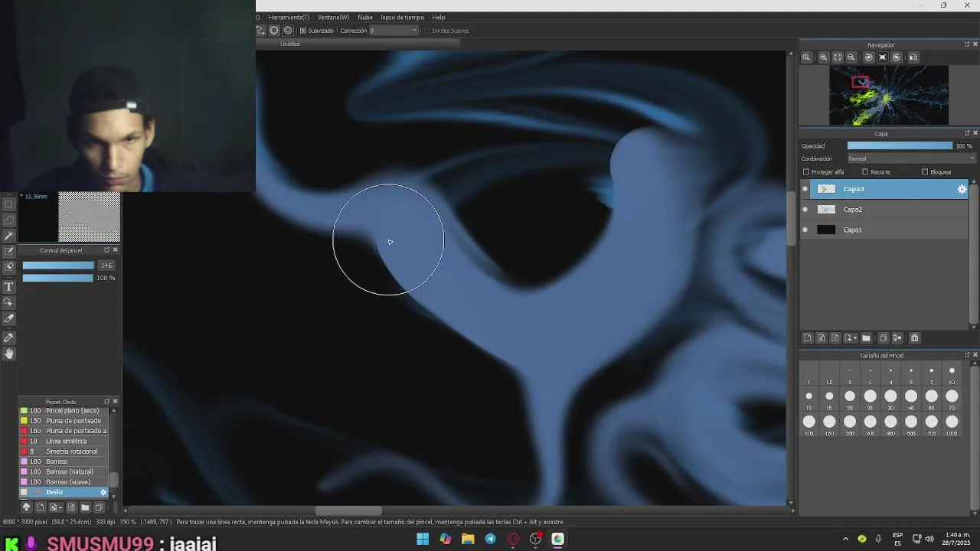The width and height of the screenshot is (980, 551).
Task: Fit canvas to window in Navegador
Action: [837, 57]
